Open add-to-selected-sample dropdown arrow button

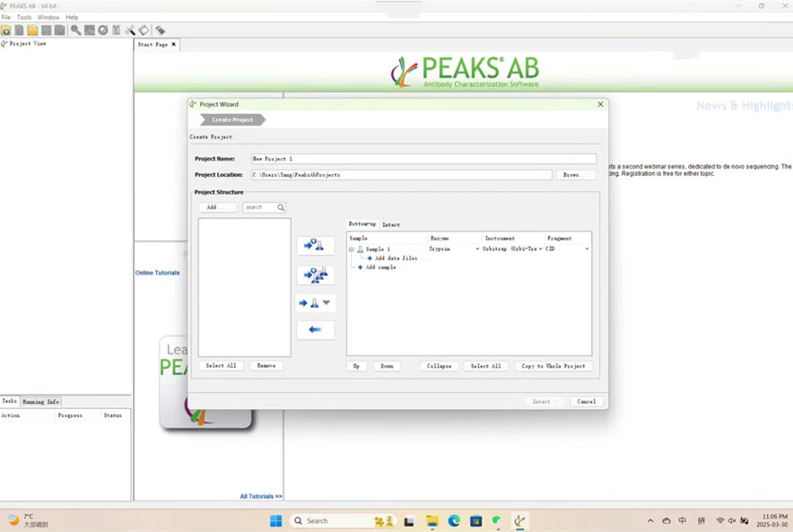point(327,302)
